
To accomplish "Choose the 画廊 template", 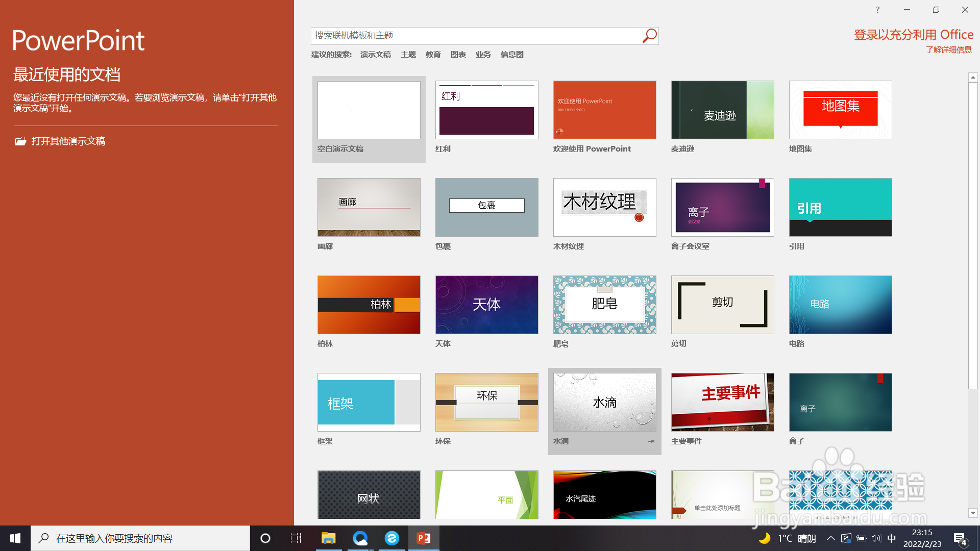I will pos(369,207).
